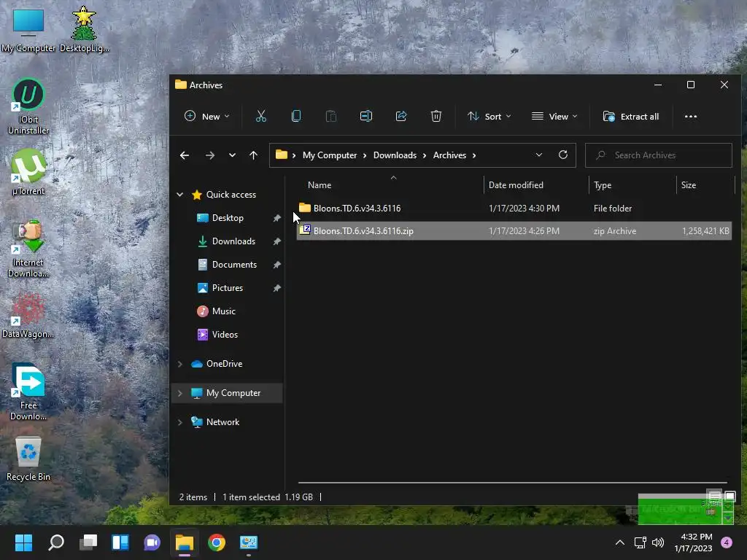This screenshot has width=747, height=560.
Task: Open Task View on the taskbar
Action: (x=88, y=542)
